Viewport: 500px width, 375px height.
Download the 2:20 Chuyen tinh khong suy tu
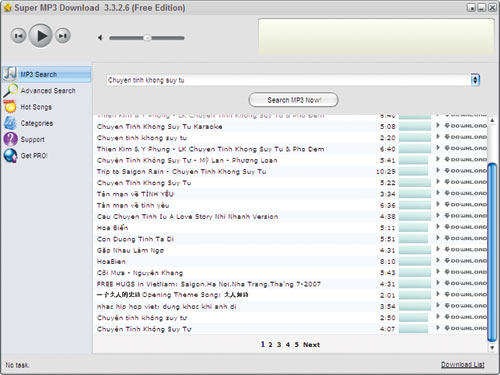(x=466, y=137)
